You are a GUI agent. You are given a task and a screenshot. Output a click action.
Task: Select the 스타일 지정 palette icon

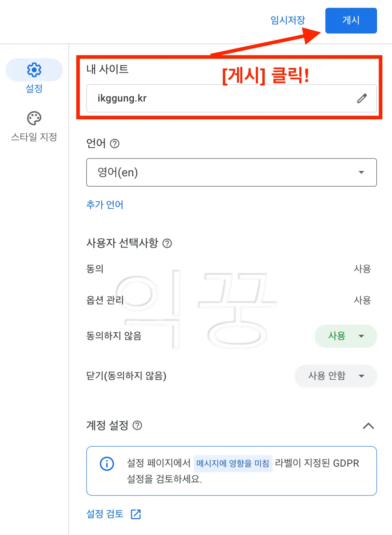tap(34, 118)
